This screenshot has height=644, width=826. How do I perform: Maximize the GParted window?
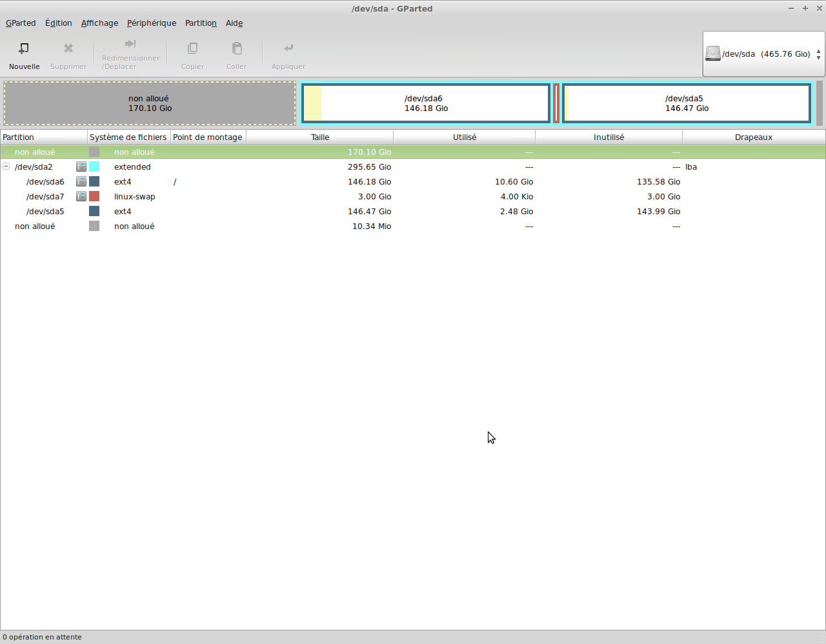click(x=805, y=8)
